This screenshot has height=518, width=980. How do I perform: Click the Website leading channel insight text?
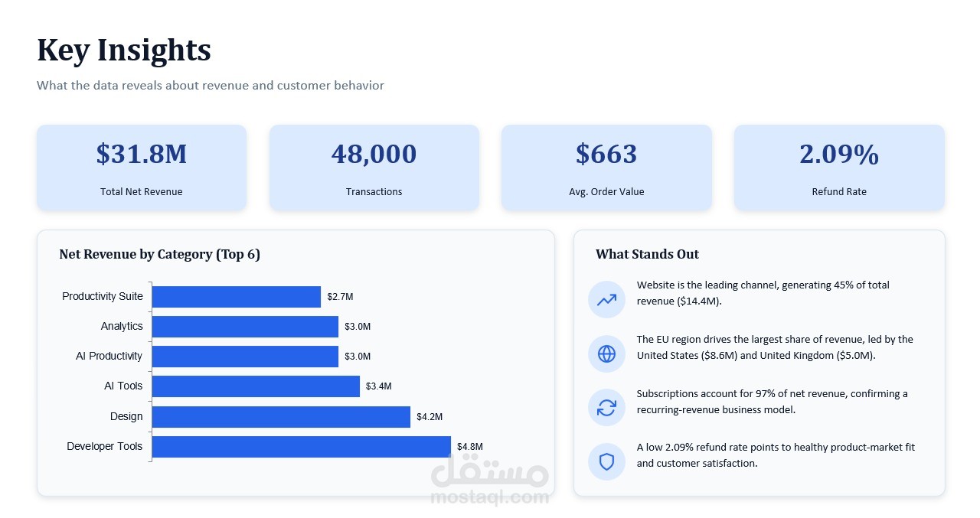click(763, 293)
